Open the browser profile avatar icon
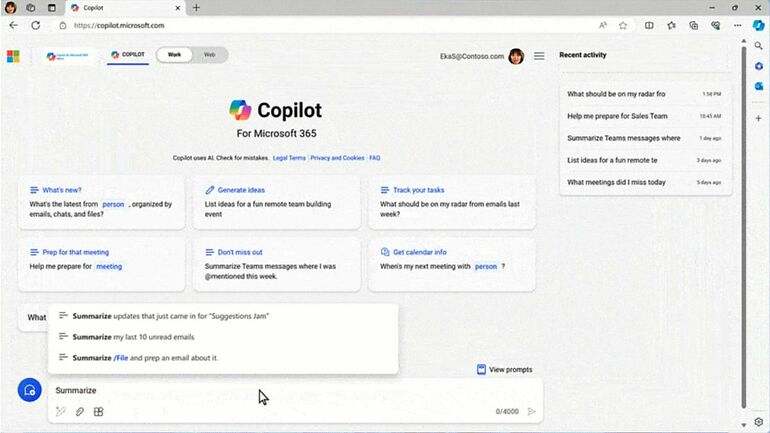Screen dimensions: 770x433 pos(10,7)
